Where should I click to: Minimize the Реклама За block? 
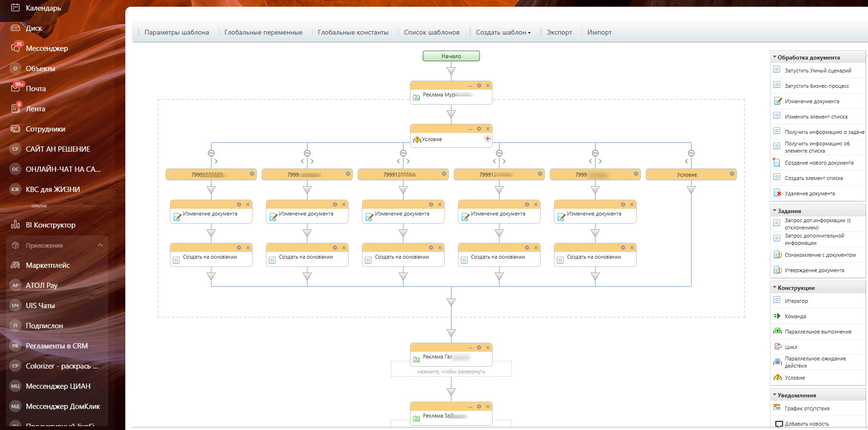click(470, 406)
